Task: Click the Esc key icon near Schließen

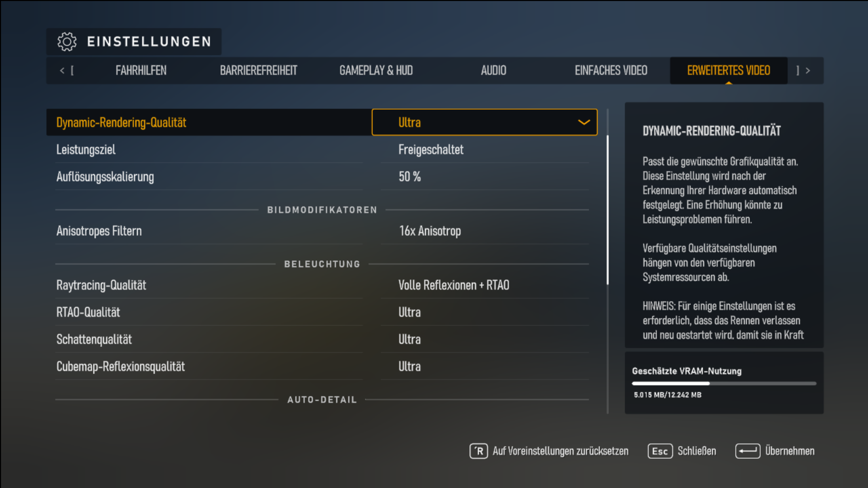Action: click(659, 451)
